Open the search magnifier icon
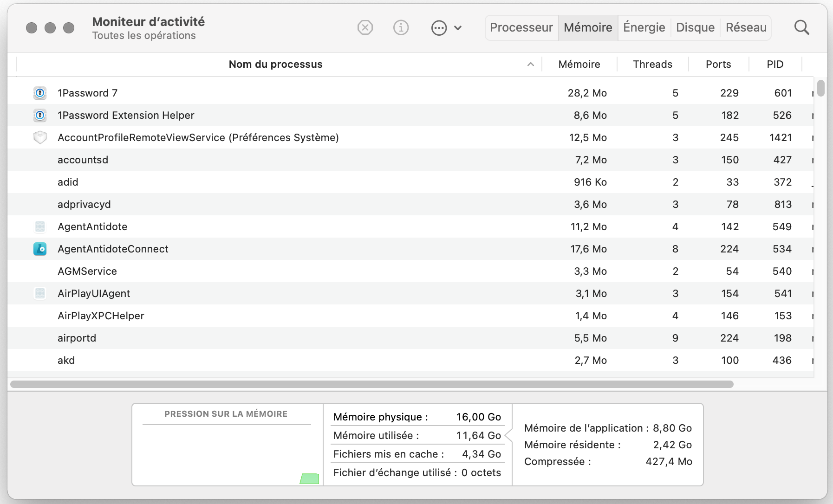The width and height of the screenshot is (833, 504). [x=802, y=28]
